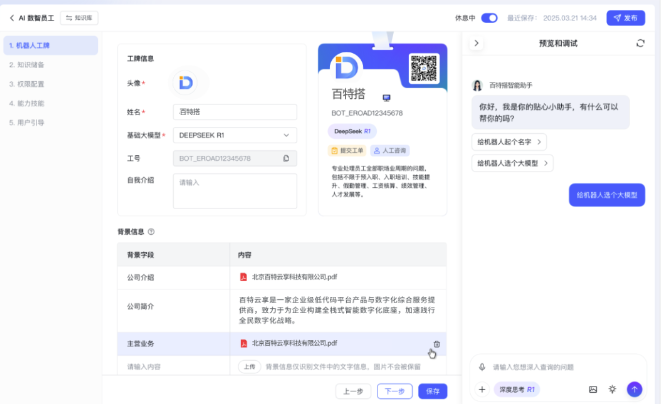
Task: Click the lightbulb icon in chat bar
Action: [612, 389]
